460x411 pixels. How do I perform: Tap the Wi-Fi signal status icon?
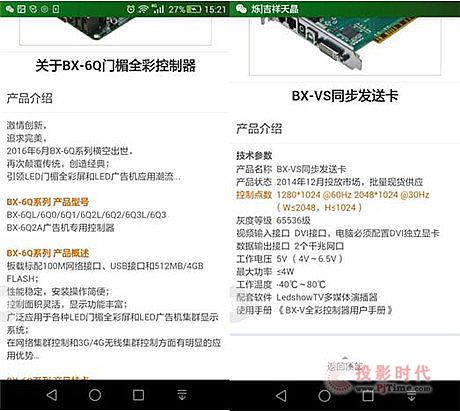tap(143, 9)
